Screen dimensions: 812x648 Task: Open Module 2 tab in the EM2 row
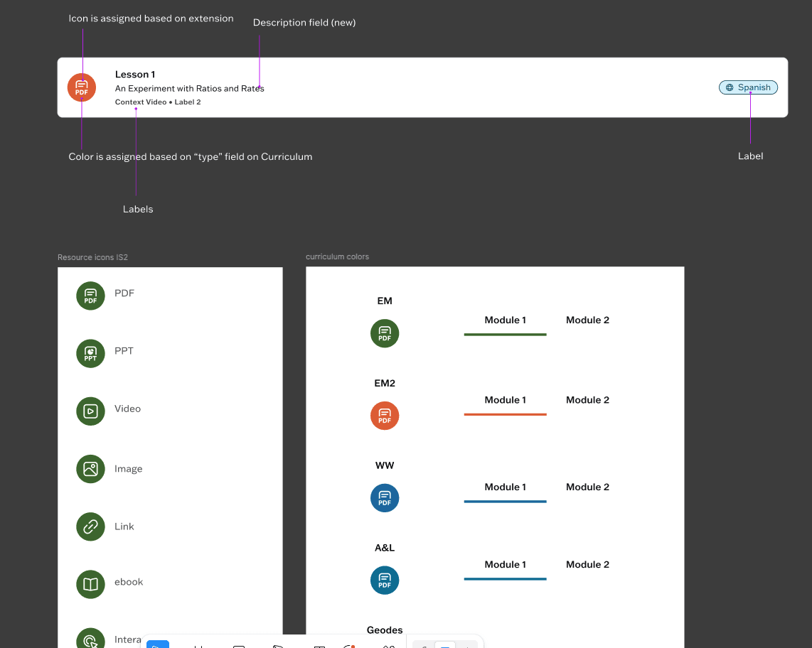coord(588,400)
